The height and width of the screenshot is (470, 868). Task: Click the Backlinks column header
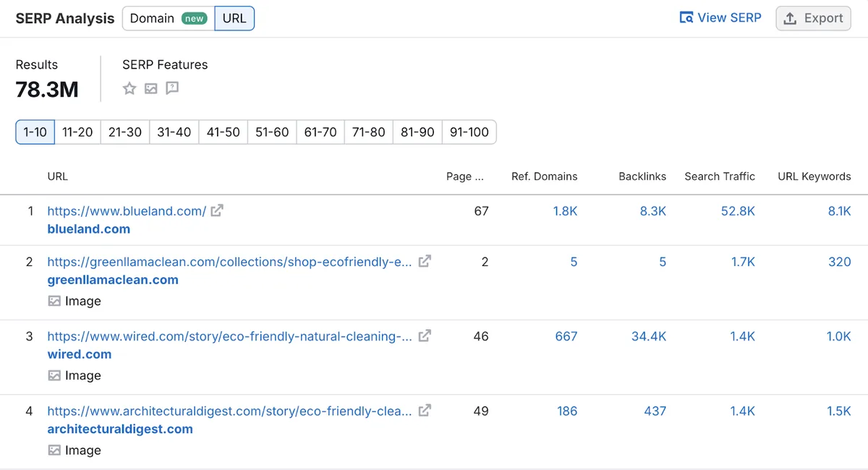(642, 176)
